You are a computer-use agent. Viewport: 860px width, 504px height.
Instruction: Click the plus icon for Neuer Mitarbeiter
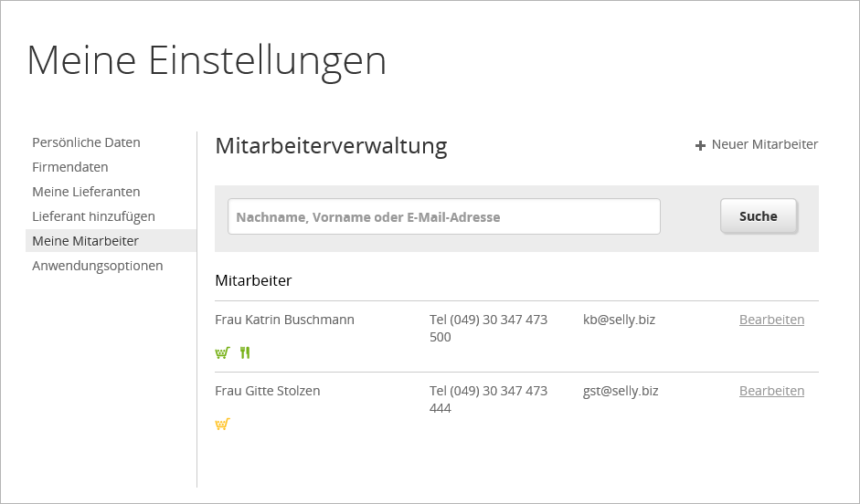coord(700,145)
